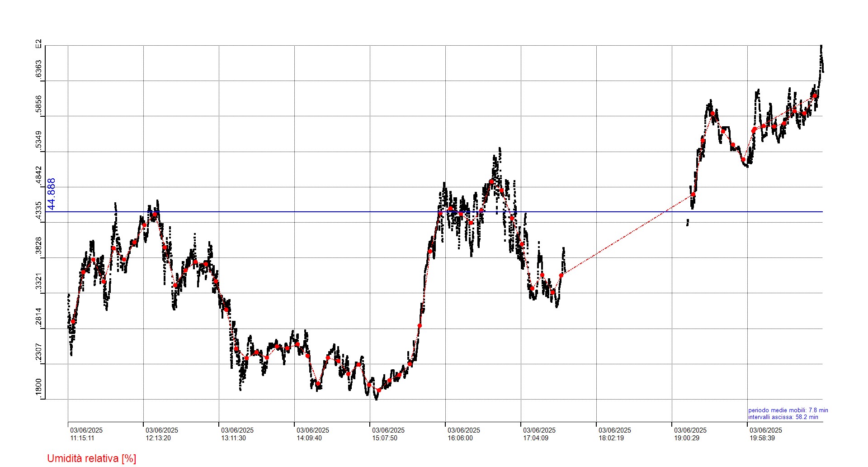Screen dimensions: 868x467
Task: Click the .6363 y-axis tick label
Action: 38,70
